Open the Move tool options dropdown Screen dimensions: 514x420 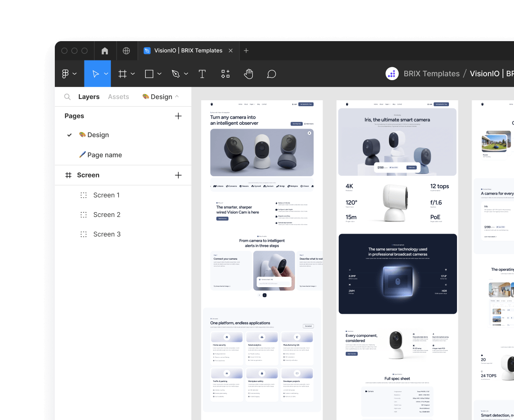click(x=106, y=74)
